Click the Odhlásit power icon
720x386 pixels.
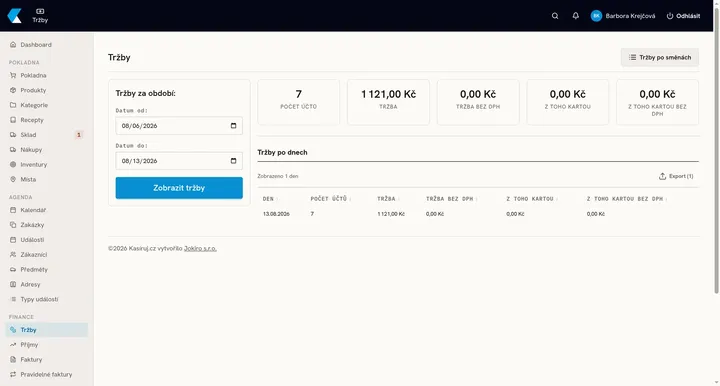(670, 16)
